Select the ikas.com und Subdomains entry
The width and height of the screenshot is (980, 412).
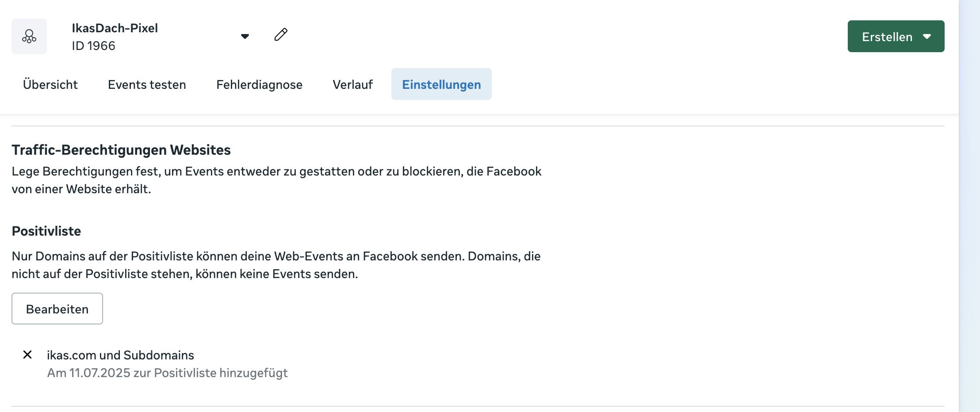pyautogui.click(x=120, y=355)
